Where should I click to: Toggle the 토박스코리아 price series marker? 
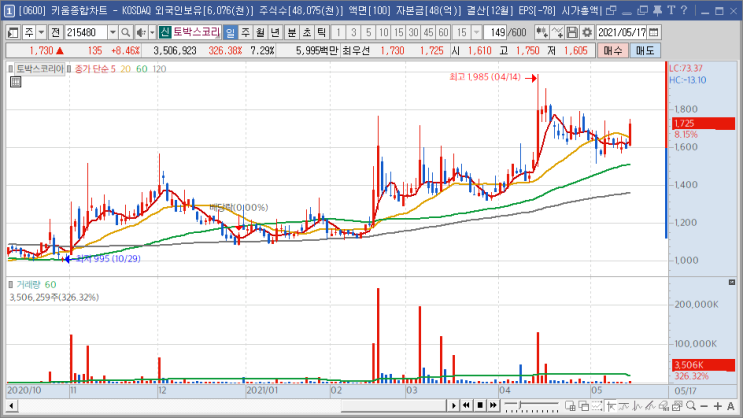click(x=10, y=69)
